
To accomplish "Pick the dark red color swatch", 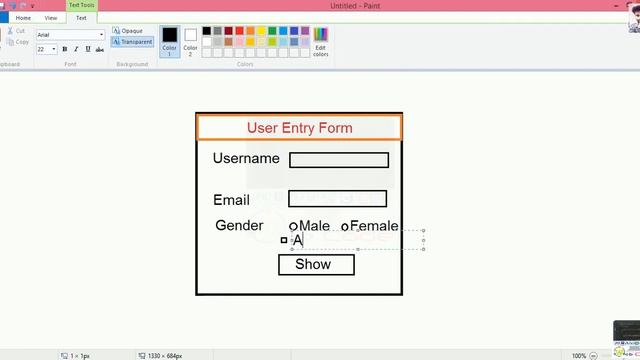I will pyautogui.click(x=229, y=31).
